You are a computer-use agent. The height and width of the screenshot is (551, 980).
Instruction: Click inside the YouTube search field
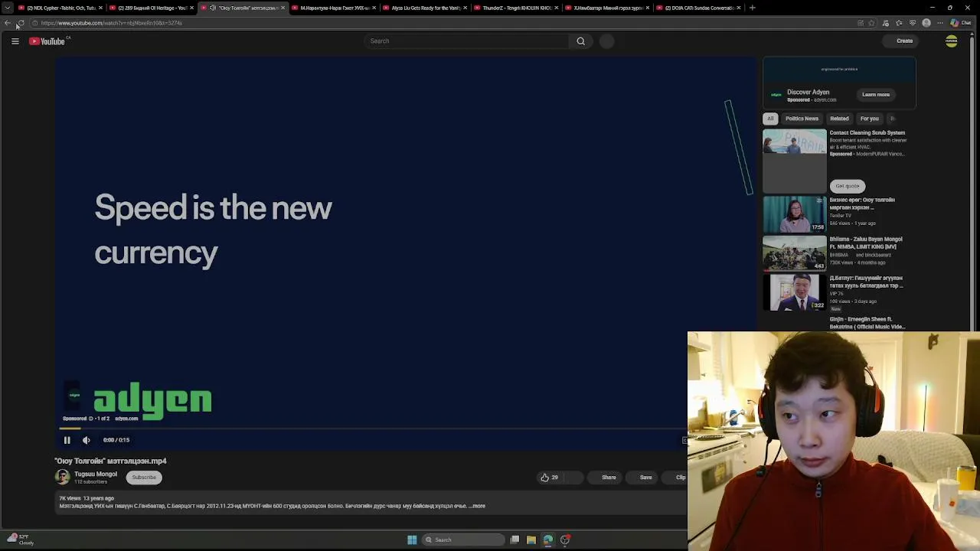pos(467,41)
